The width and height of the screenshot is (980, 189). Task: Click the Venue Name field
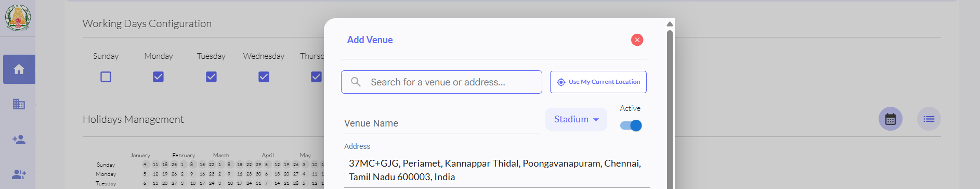click(441, 123)
